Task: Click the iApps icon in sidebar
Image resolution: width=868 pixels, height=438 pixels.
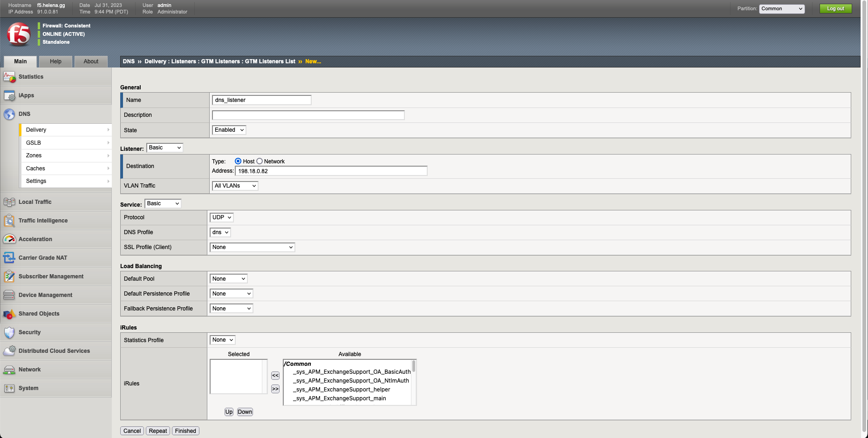Action: pyautogui.click(x=9, y=95)
